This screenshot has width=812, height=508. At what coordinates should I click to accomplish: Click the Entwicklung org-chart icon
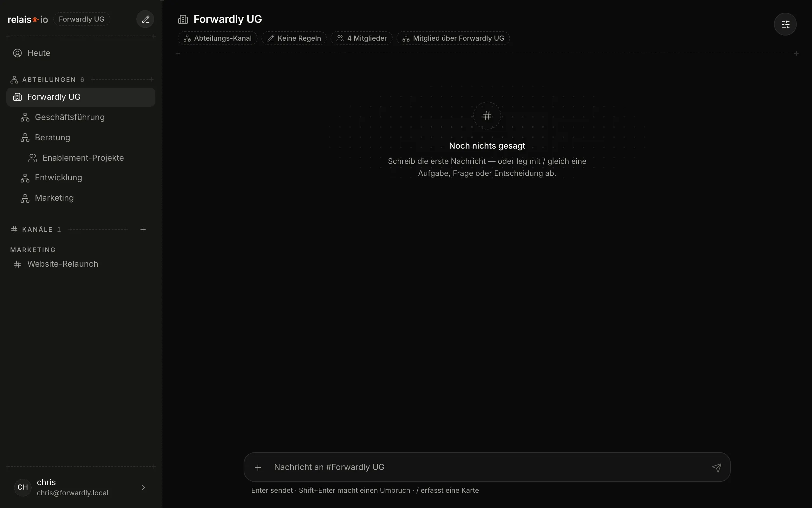click(x=25, y=178)
